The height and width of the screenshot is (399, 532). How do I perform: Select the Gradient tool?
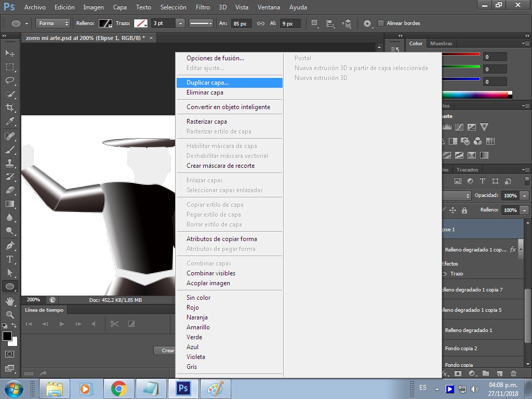(x=10, y=204)
